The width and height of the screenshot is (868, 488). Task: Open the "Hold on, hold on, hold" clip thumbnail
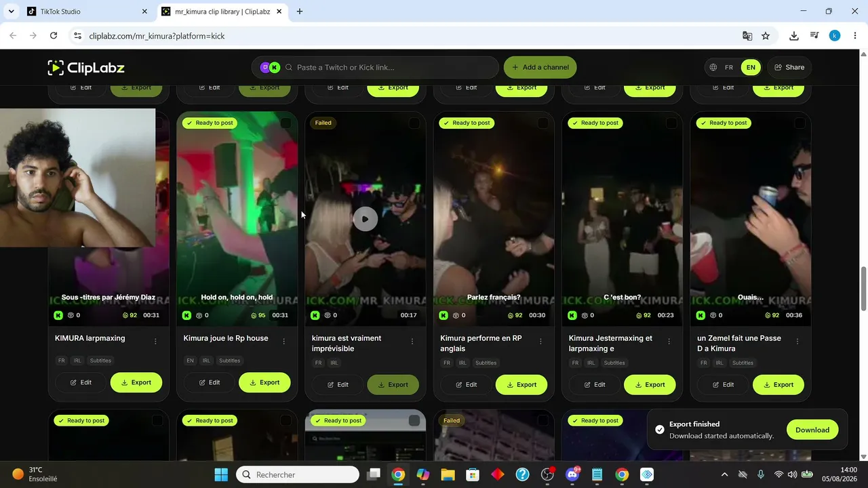(237, 218)
